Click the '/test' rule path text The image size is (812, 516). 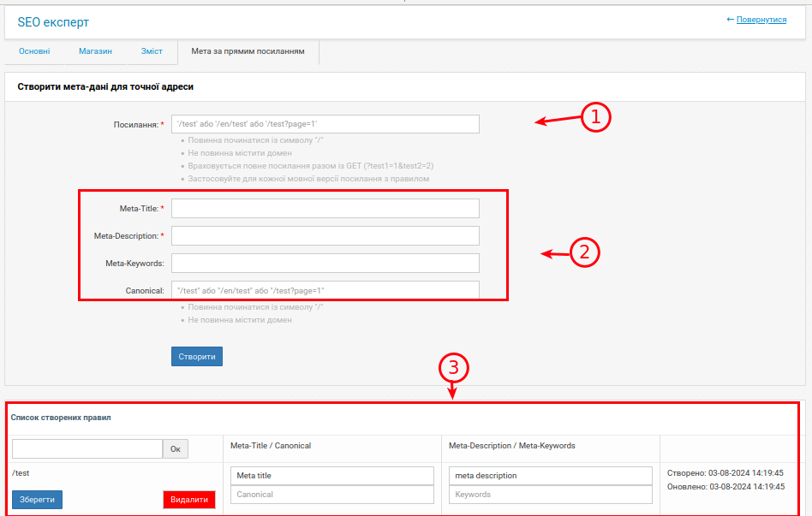[21, 473]
